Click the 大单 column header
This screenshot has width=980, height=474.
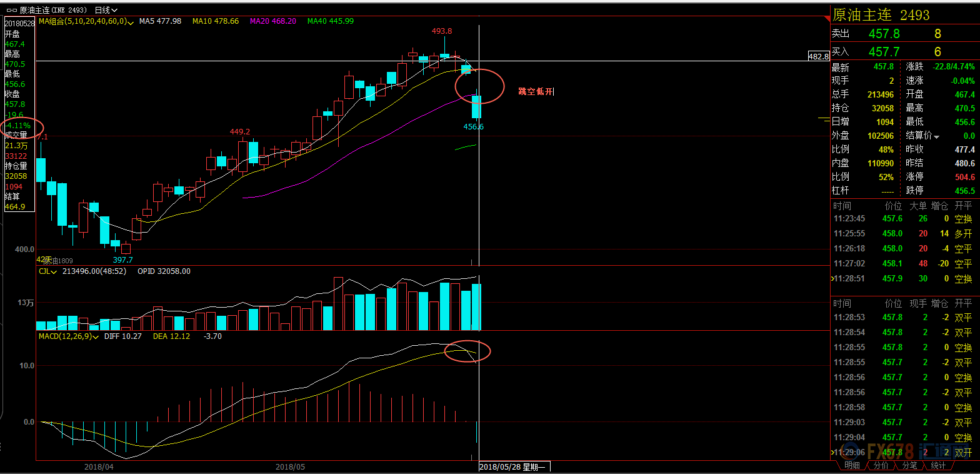coord(918,206)
